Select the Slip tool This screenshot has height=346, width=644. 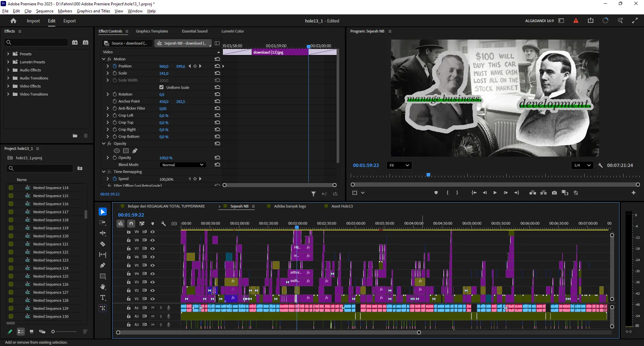103,254
